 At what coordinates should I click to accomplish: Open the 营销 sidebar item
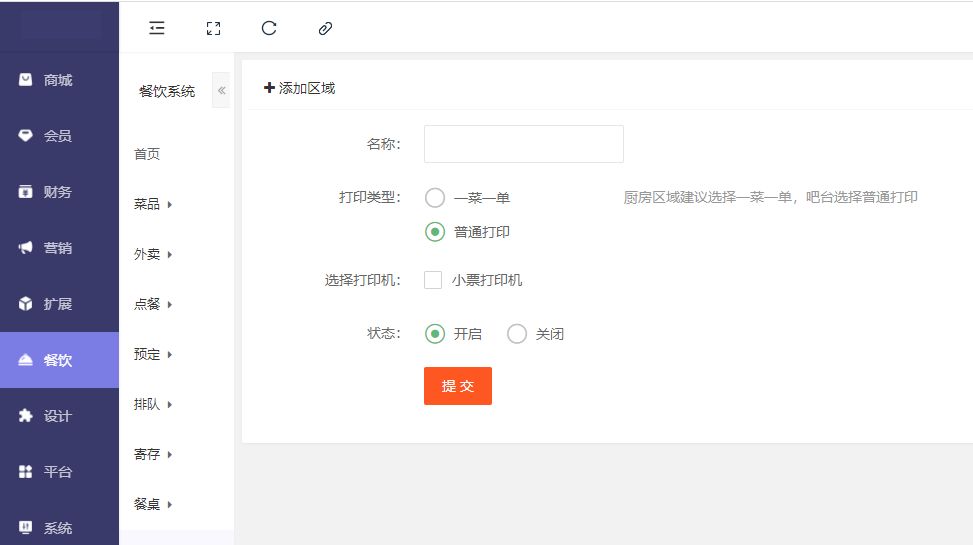(58, 248)
